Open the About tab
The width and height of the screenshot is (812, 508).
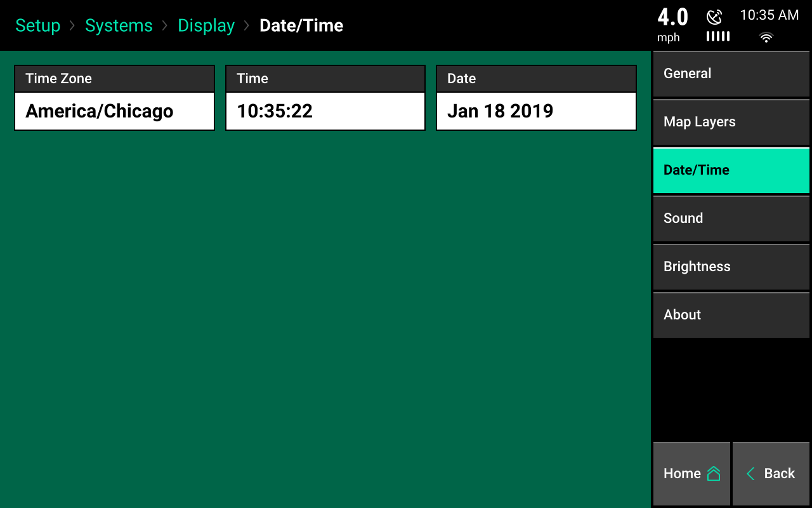(x=731, y=315)
